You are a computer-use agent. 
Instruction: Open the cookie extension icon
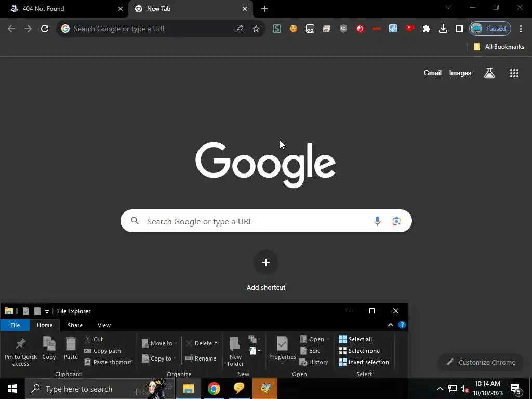(294, 29)
